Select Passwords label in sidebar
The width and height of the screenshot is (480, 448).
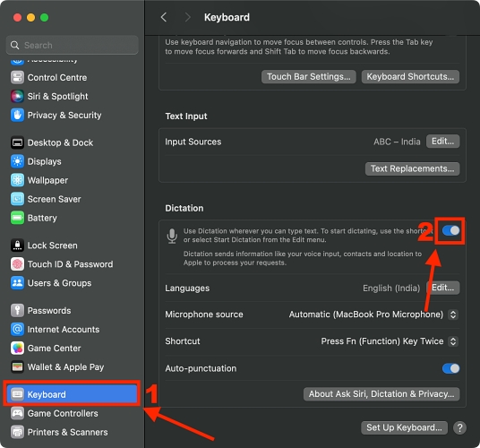tap(49, 311)
